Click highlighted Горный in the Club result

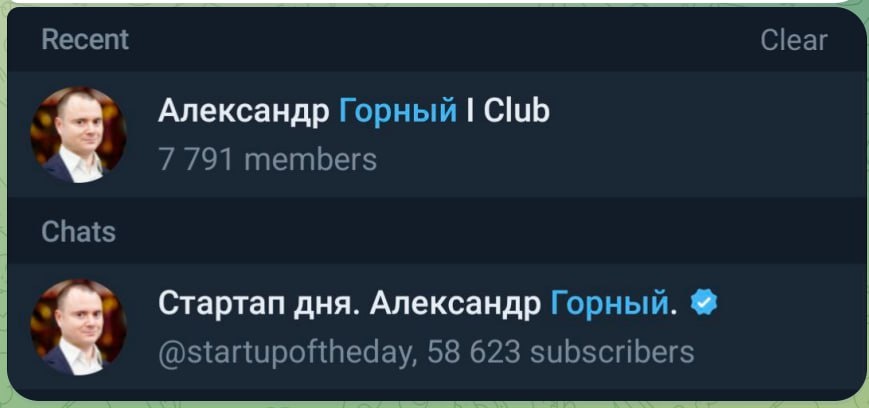pyautogui.click(x=397, y=111)
